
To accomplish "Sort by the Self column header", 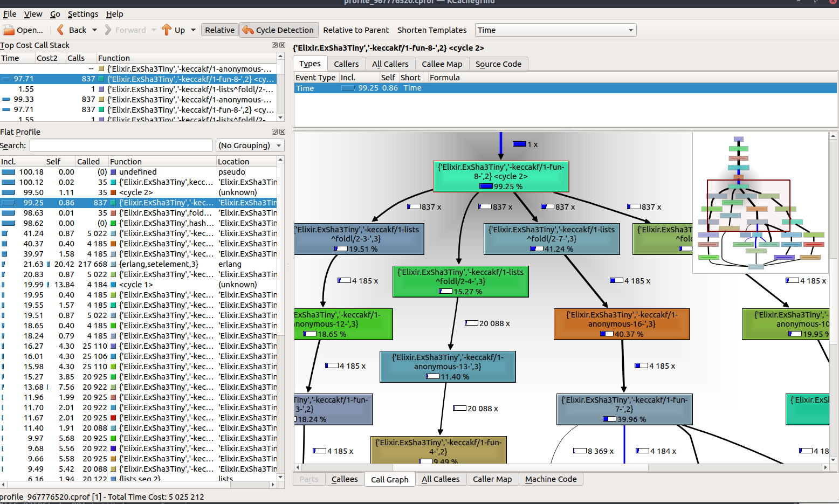I will [x=53, y=162].
